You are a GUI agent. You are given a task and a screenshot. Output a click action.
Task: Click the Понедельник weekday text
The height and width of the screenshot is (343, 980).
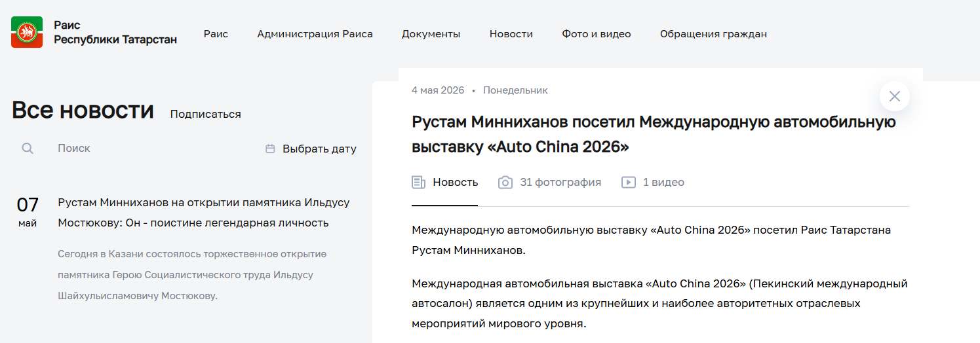pyautogui.click(x=515, y=90)
